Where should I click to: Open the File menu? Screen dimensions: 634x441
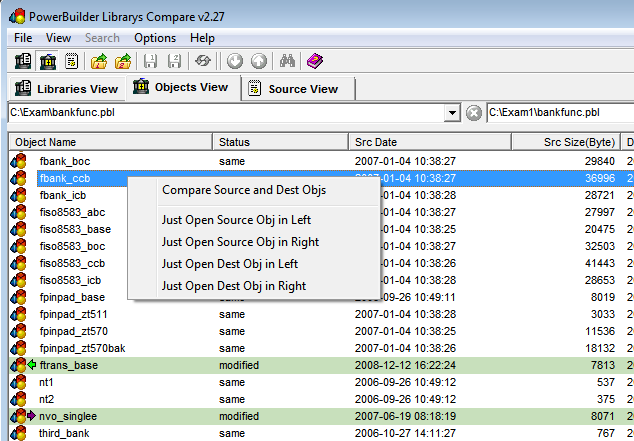tap(23, 38)
